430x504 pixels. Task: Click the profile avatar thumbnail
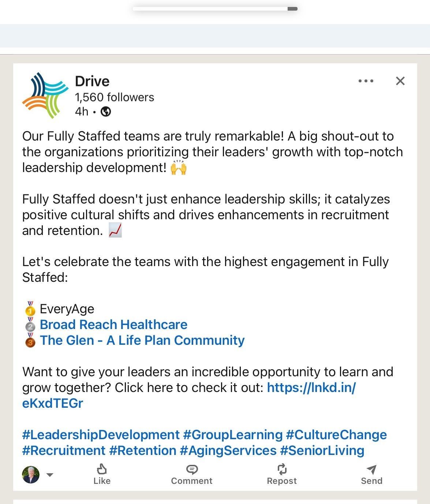(31, 475)
